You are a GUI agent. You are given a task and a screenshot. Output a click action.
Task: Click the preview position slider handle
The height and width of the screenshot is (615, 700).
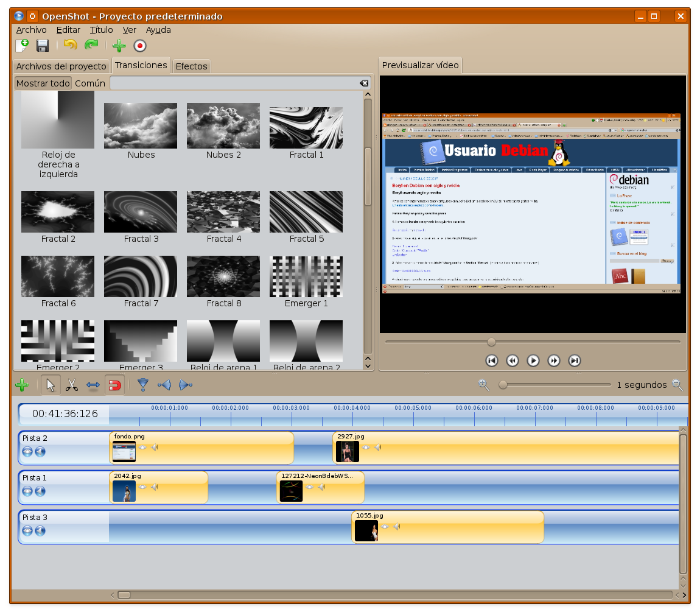491,342
